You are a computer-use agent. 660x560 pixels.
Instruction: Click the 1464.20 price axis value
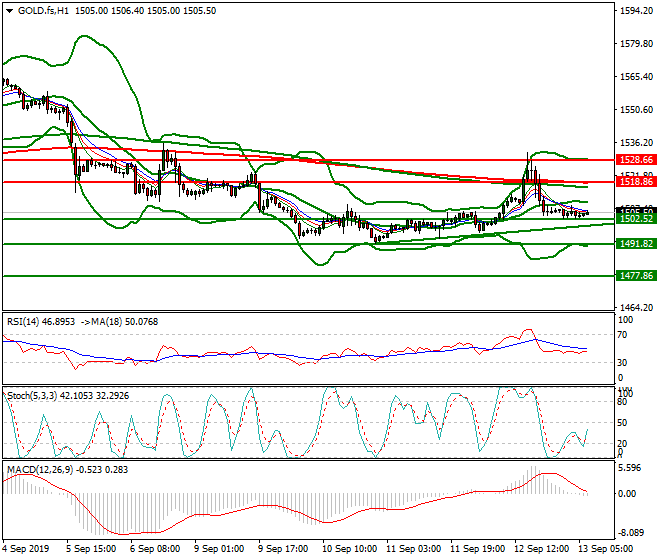[x=637, y=308]
